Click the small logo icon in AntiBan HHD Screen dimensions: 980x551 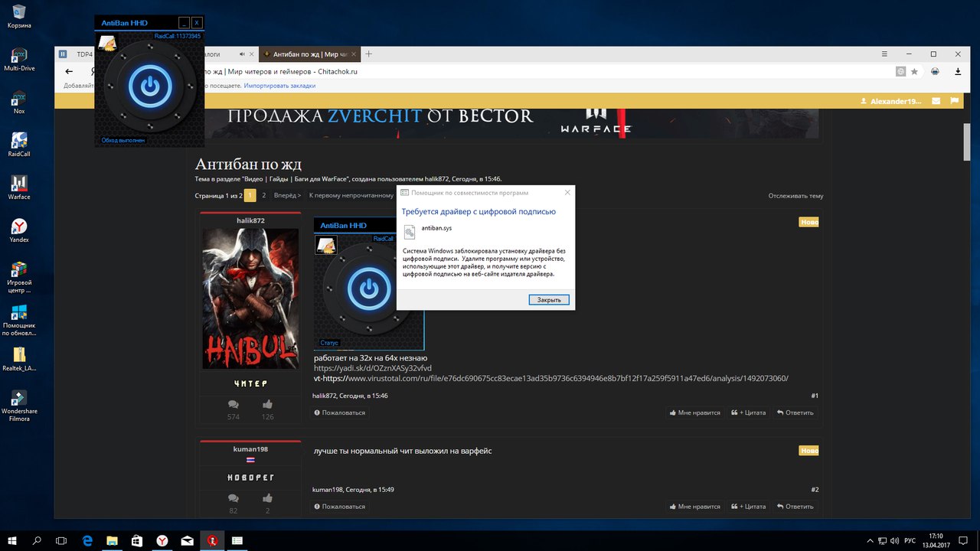108,43
